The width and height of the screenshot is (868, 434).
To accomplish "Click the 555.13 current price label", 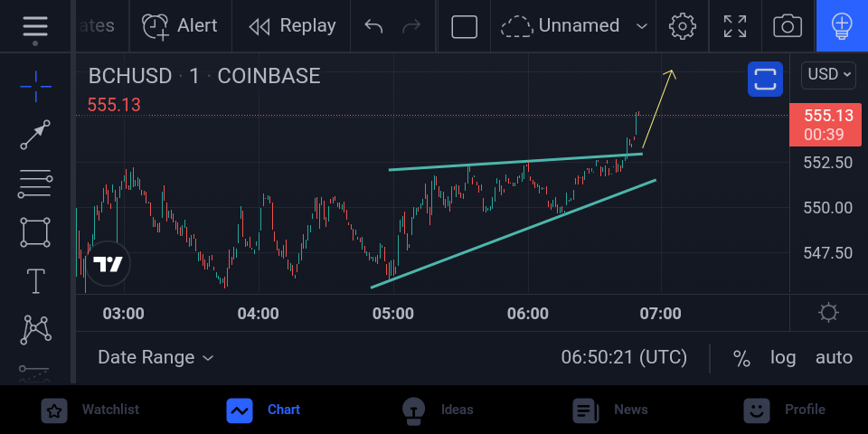I will [x=825, y=125].
